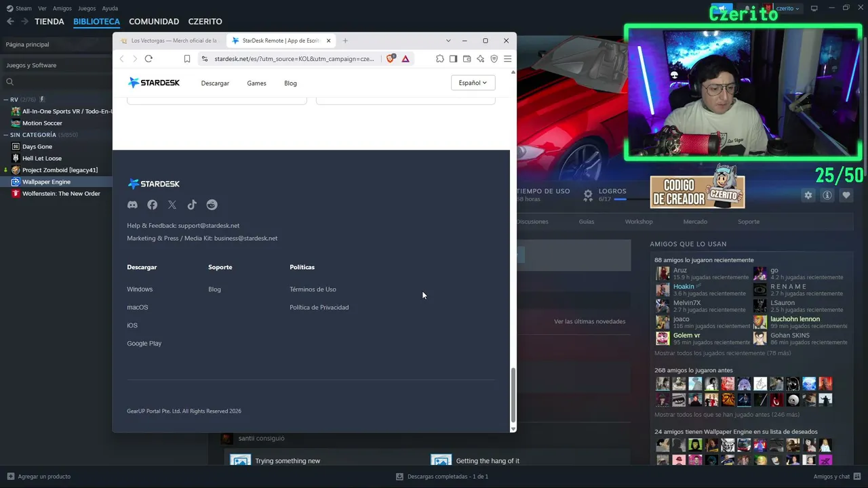
Task: Open the Juegos y Software filter dropdown
Action: [56, 65]
